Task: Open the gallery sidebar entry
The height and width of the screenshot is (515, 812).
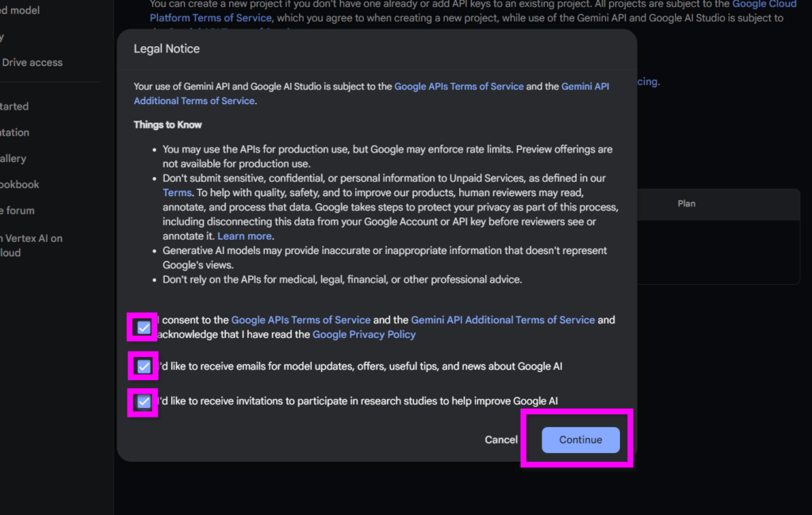Action: (x=13, y=159)
